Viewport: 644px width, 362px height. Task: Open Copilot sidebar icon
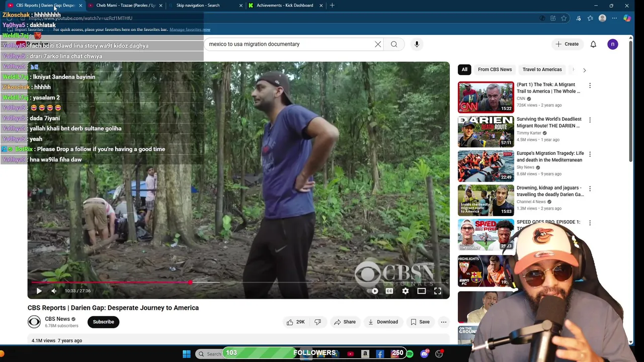(627, 18)
